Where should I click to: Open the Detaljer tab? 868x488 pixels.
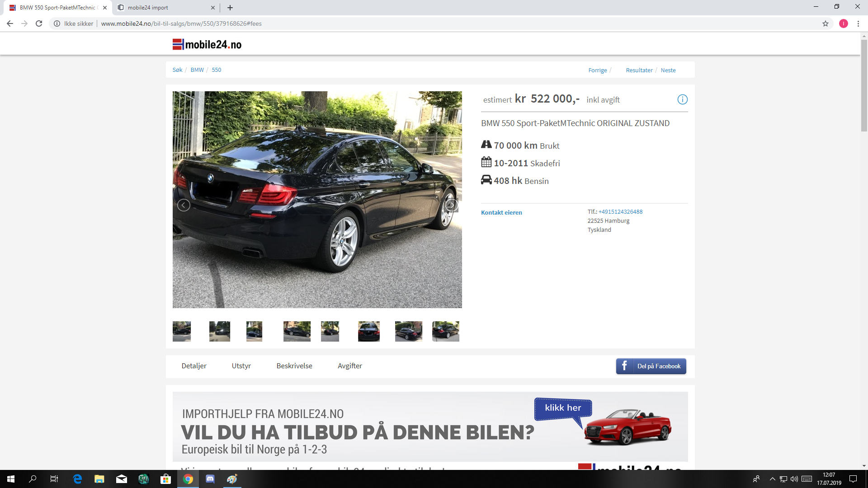click(x=194, y=366)
